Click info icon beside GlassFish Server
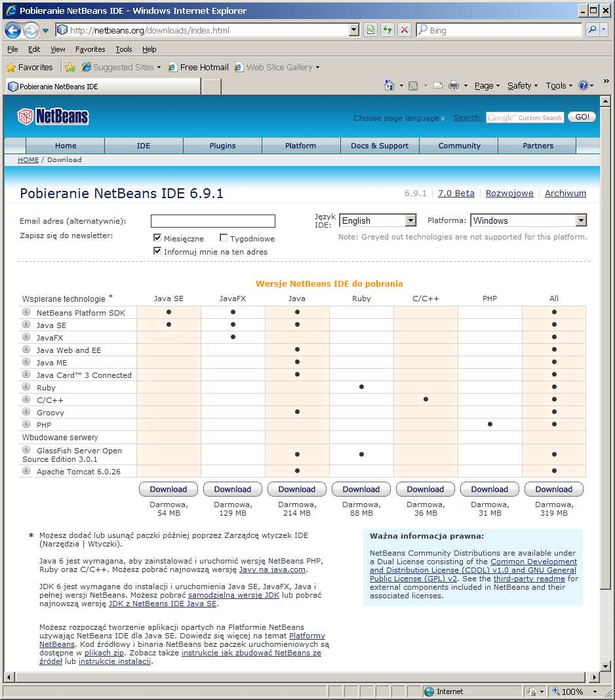Viewport: 615px width, 700px height. click(x=26, y=450)
